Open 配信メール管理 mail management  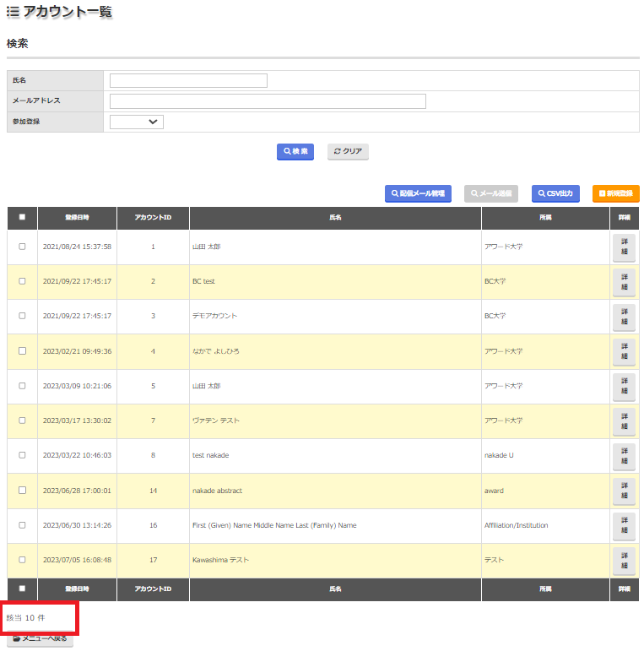click(418, 193)
